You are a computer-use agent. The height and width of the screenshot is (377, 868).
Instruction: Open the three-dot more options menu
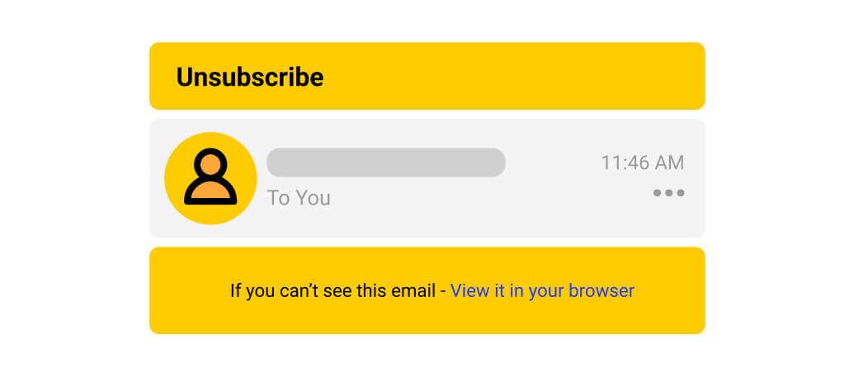tap(668, 193)
